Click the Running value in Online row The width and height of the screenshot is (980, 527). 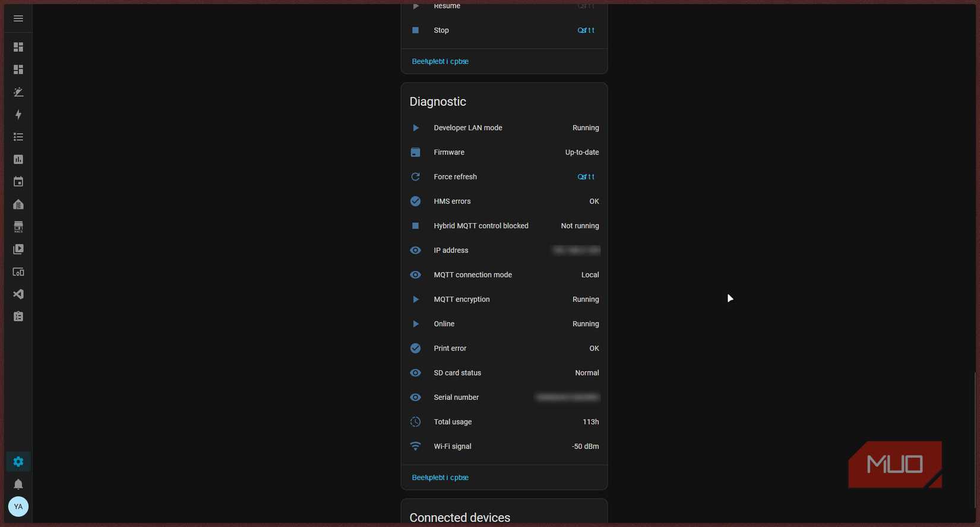586,324
